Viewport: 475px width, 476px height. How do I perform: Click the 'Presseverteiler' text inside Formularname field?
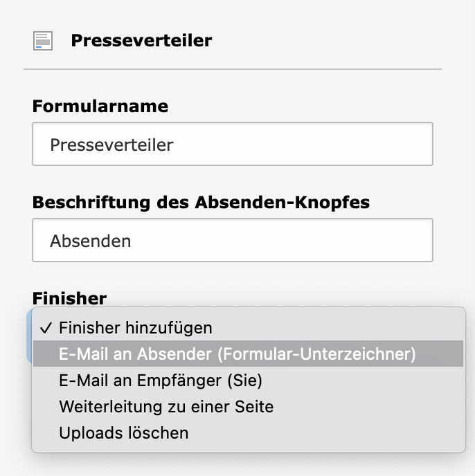click(111, 145)
